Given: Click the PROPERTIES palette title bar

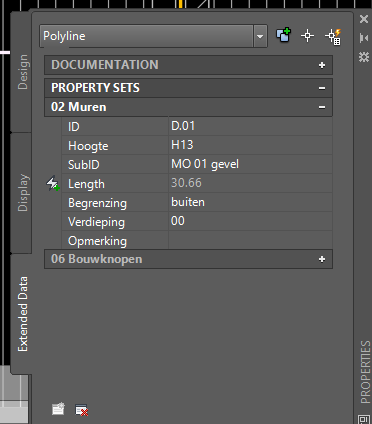Looking at the screenshot, I should coord(365,372).
